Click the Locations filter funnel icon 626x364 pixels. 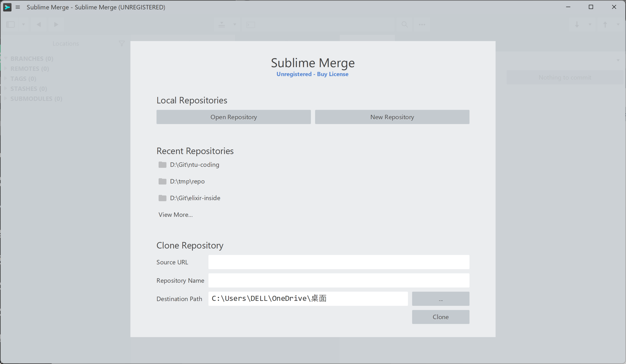tap(122, 43)
